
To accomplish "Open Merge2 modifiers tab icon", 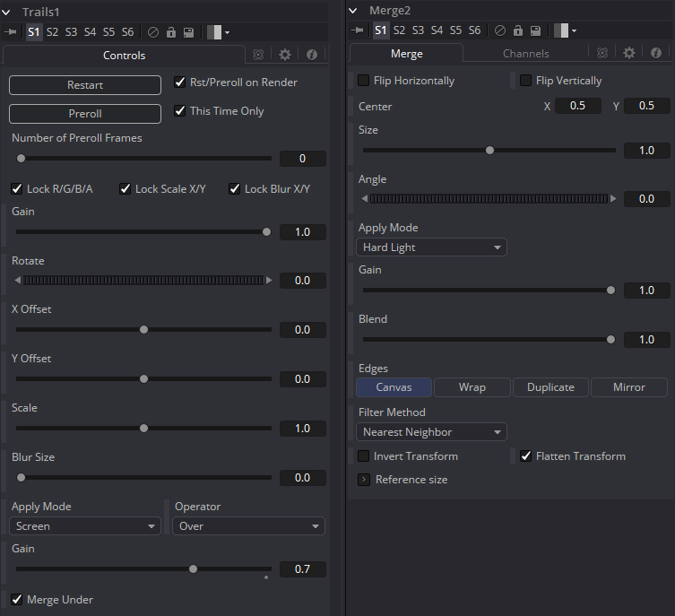I will pos(602,53).
